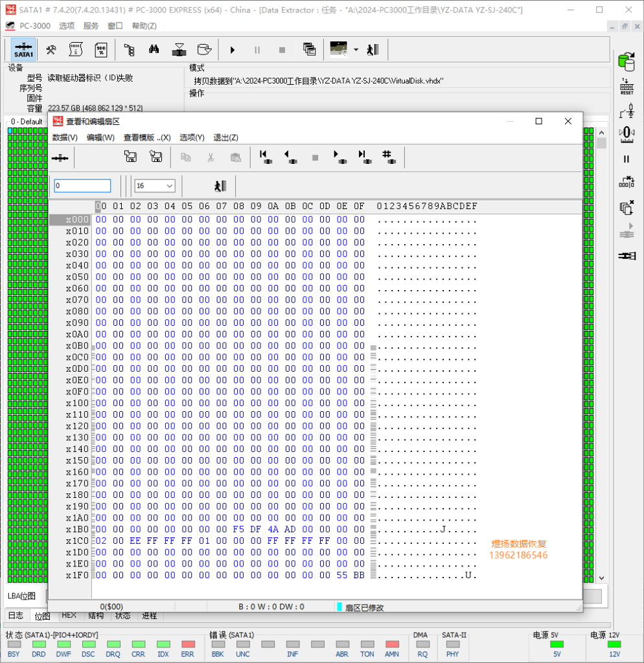Expand the dropdown arrow beside map thumbnail

coord(356,50)
